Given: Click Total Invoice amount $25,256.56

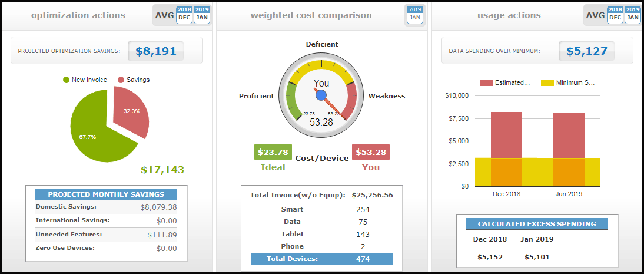Looking at the screenshot, I should pyautogui.click(x=372, y=195).
